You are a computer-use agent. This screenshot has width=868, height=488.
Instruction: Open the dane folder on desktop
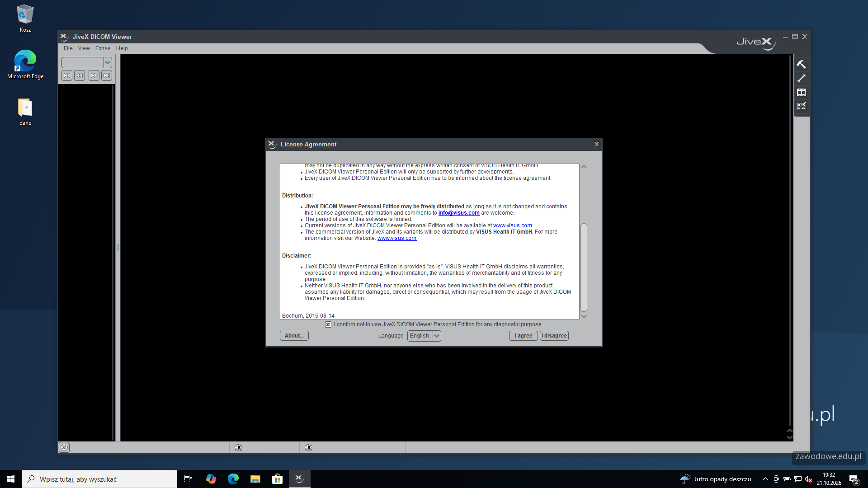25,112
